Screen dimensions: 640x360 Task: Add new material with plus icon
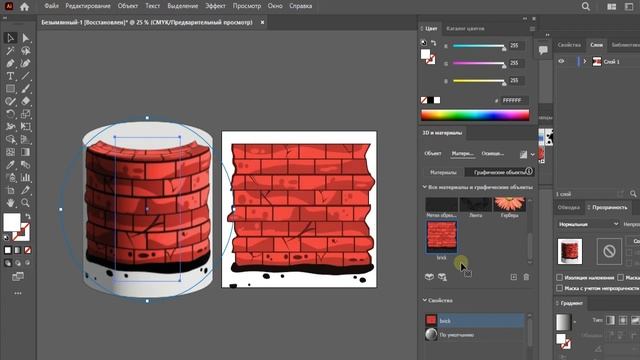tap(513, 277)
